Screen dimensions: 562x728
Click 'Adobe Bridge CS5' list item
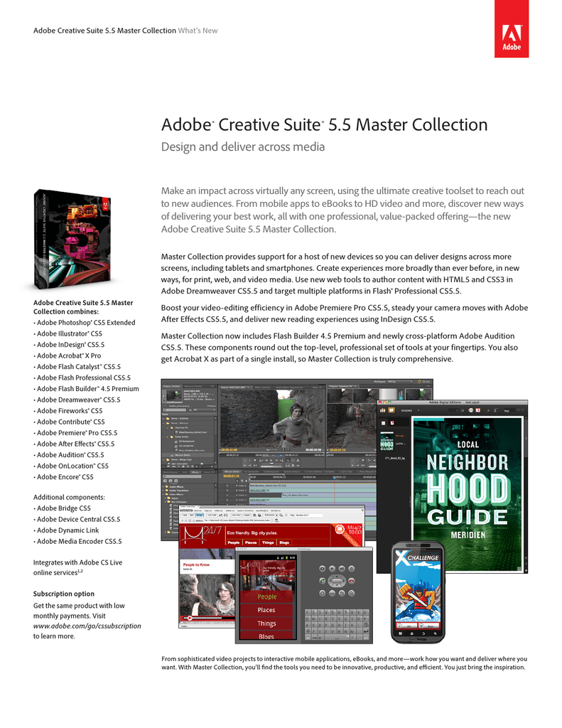tap(63, 508)
